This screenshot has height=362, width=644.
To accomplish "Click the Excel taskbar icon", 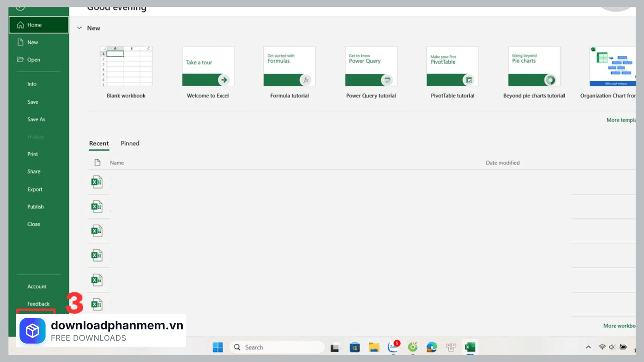I will click(x=470, y=347).
